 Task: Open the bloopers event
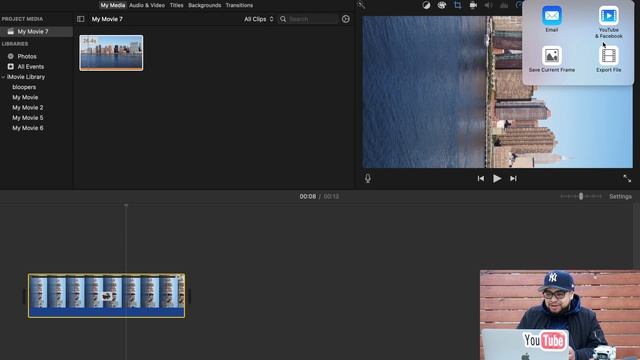(x=24, y=87)
